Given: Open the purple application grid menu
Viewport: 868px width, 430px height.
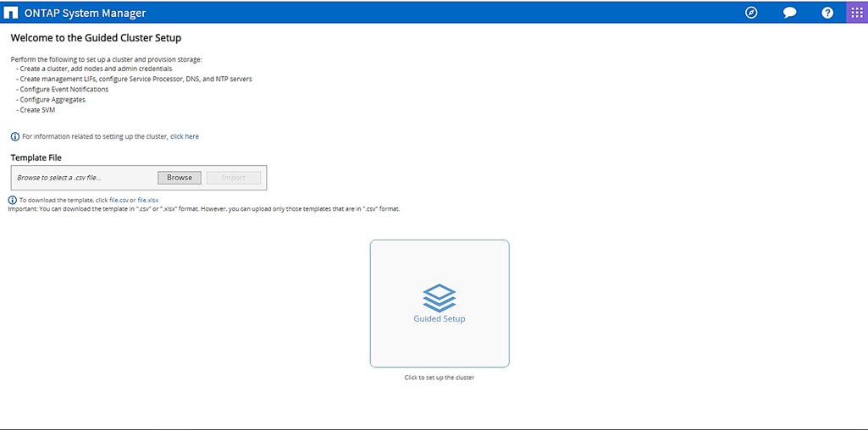Looking at the screenshot, I should (x=857, y=13).
